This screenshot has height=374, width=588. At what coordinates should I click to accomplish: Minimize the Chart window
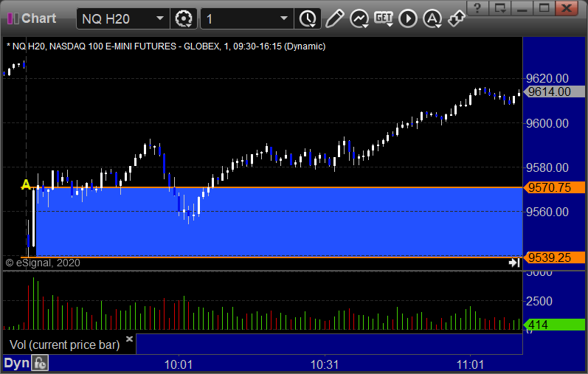tap(522, 8)
